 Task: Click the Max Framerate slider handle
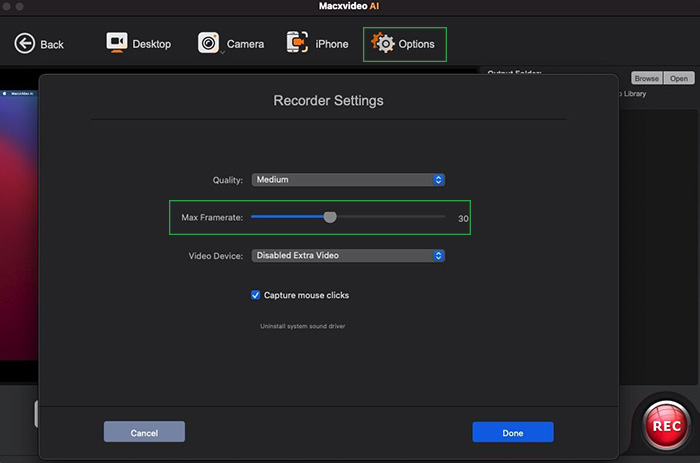(330, 217)
